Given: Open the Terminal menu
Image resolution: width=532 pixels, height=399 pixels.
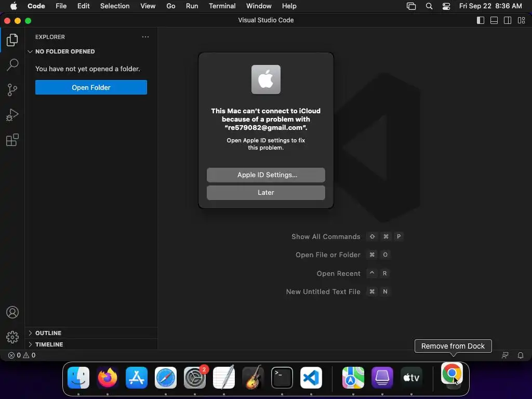Looking at the screenshot, I should [222, 6].
